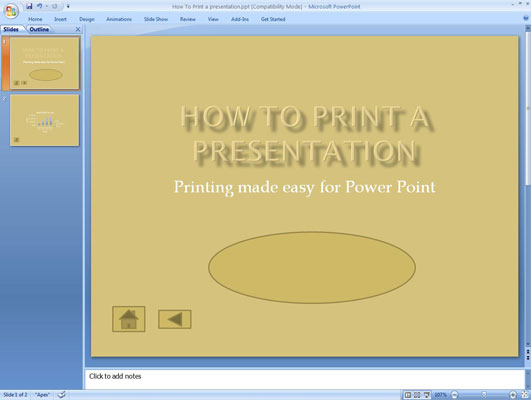The image size is (531, 400).
Task: Open the Add-Ins ribbon tab
Action: [240, 19]
